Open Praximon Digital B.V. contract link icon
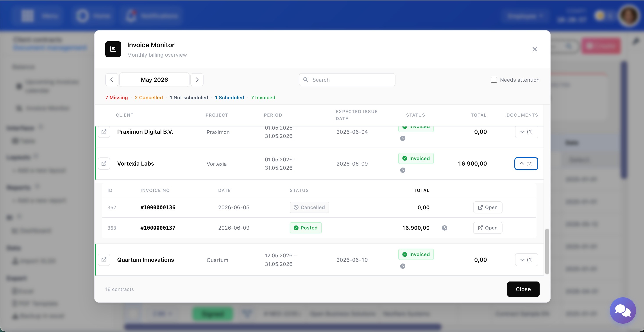Image resolution: width=644 pixels, height=332 pixels. [104, 132]
